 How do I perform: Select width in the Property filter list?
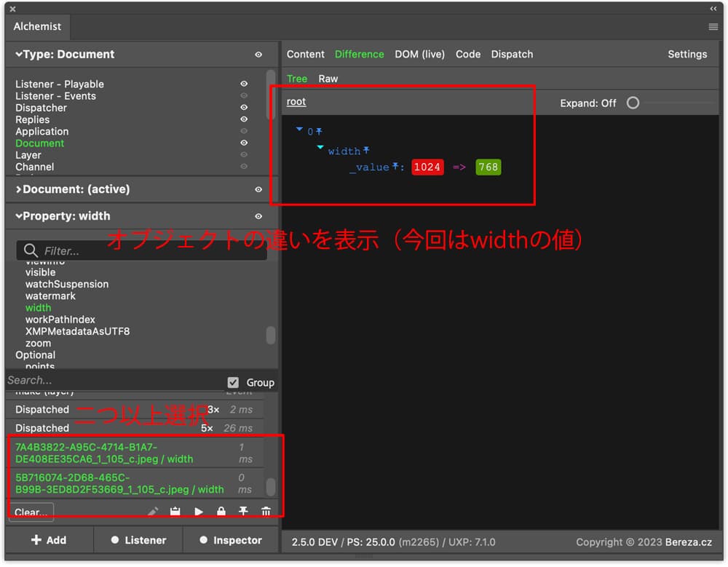pos(38,307)
